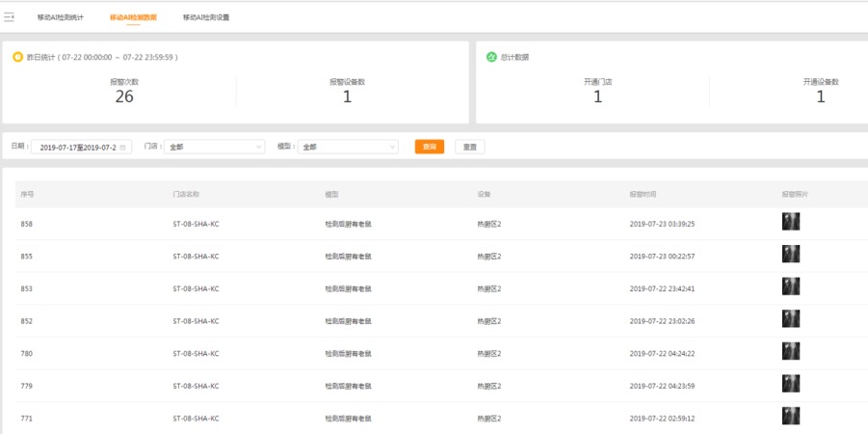Select serial number 771 in the table
This screenshot has height=434, width=868.
[27, 419]
